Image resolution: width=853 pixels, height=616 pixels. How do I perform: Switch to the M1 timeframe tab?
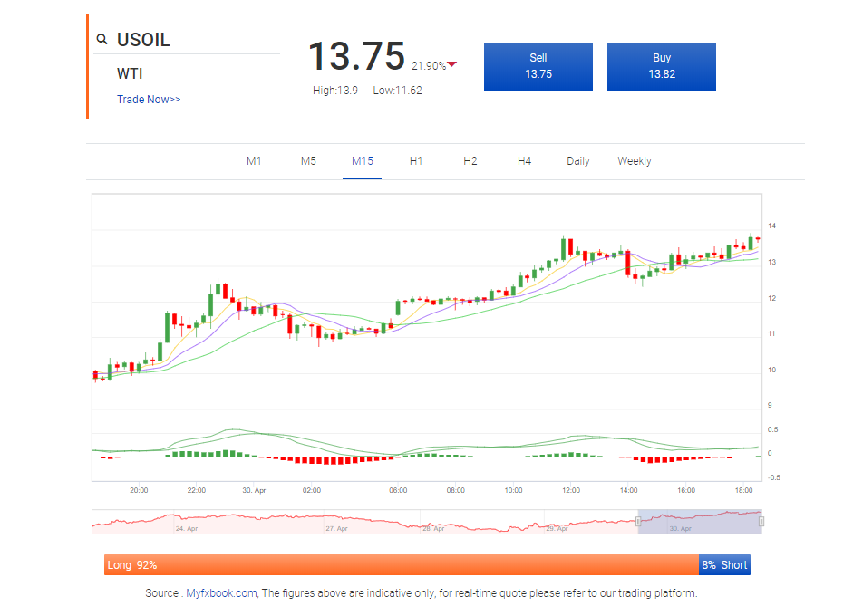point(254,161)
